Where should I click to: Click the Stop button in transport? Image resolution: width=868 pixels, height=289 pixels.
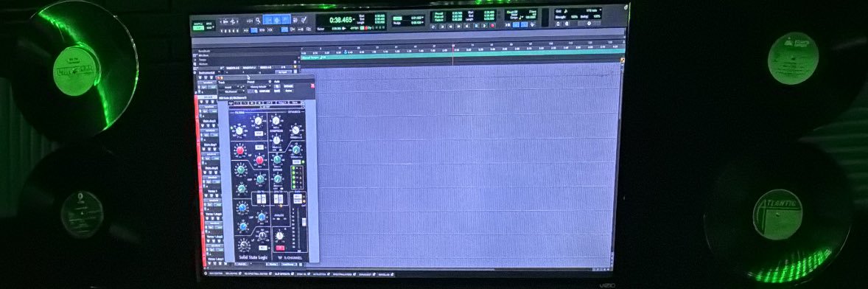[476, 26]
